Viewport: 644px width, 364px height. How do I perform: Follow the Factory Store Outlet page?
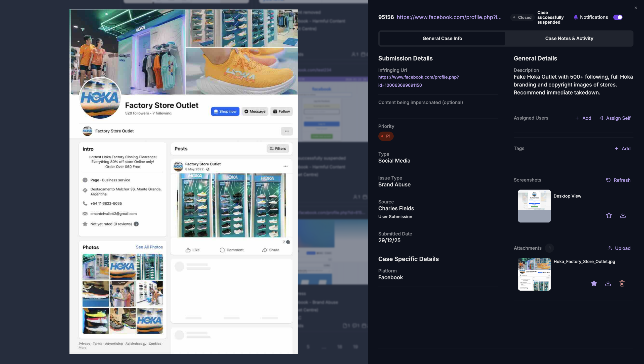pos(281,111)
